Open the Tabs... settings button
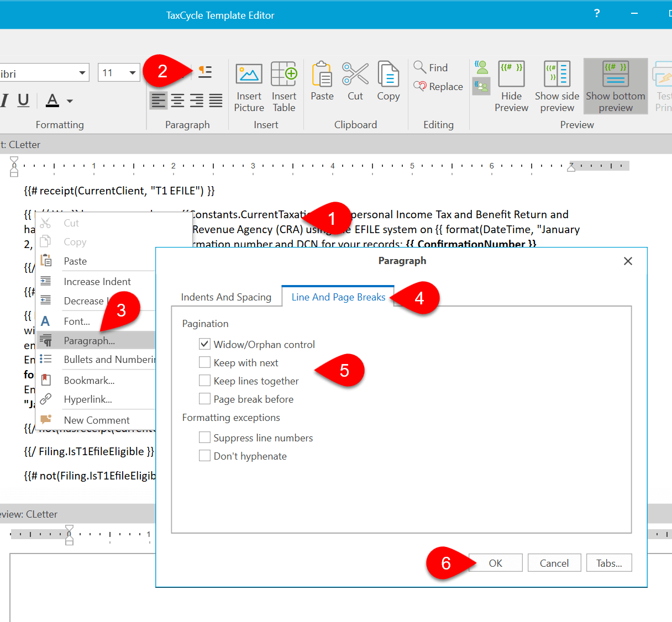The width and height of the screenshot is (672, 622). (x=609, y=563)
